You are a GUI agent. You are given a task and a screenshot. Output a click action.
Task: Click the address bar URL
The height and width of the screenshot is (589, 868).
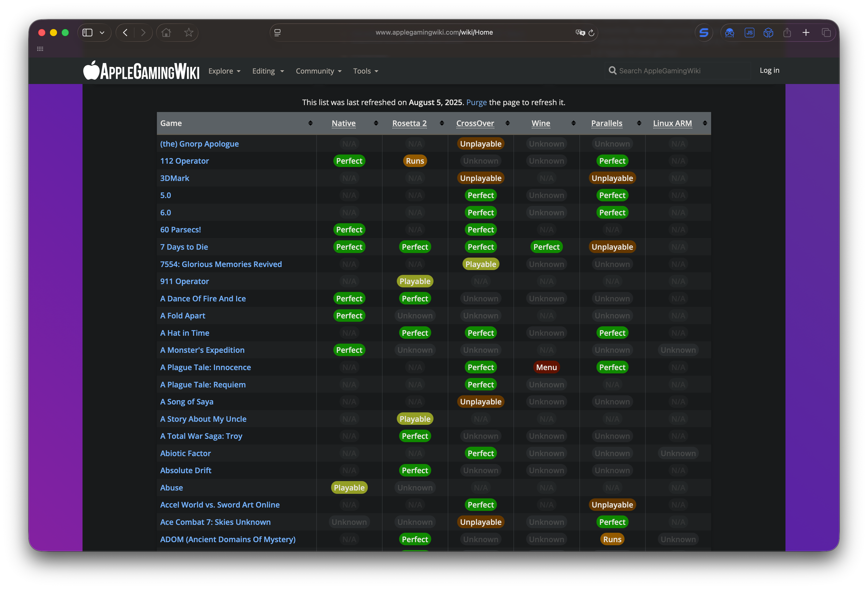[x=434, y=33]
